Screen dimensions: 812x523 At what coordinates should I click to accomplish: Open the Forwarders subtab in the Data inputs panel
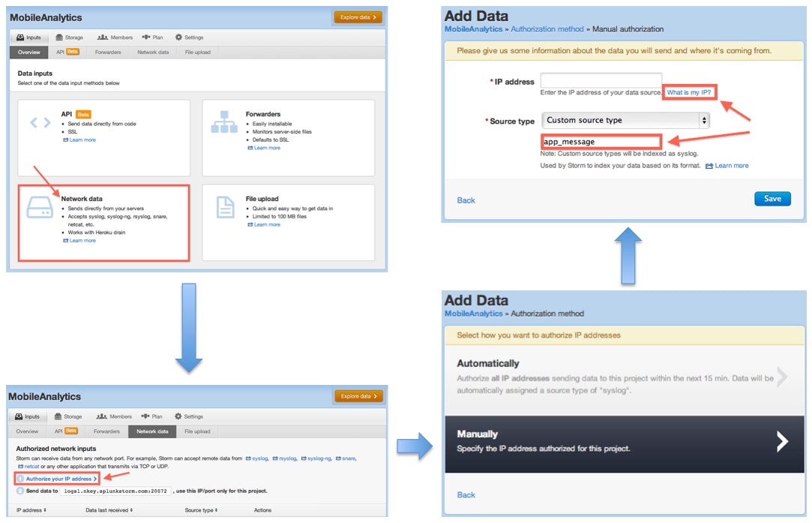[108, 52]
